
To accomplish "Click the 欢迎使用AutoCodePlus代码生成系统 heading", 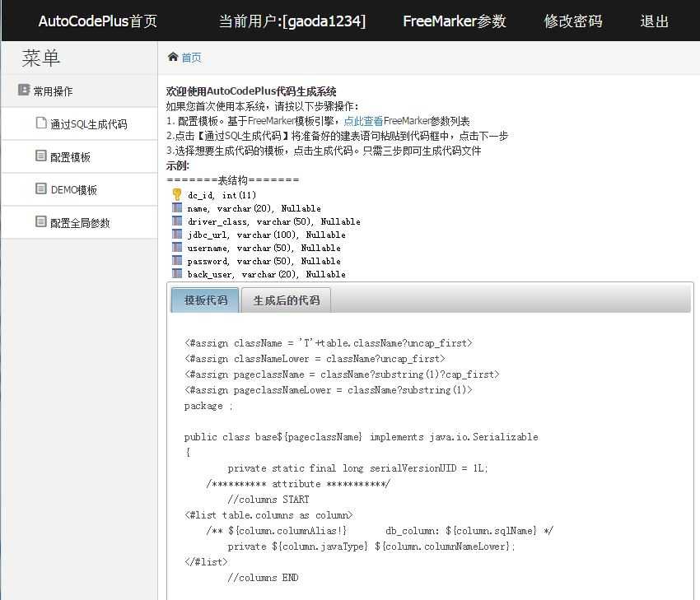I will 251,91.
